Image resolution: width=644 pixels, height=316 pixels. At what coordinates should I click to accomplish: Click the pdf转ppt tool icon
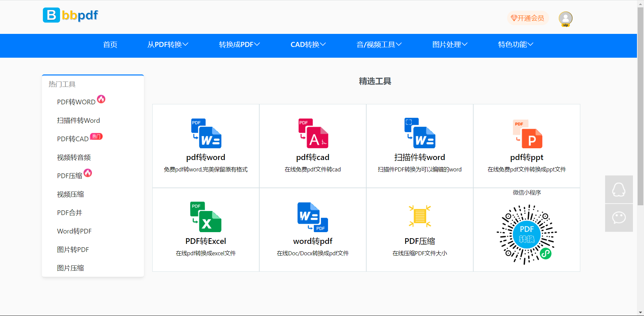coord(527,134)
